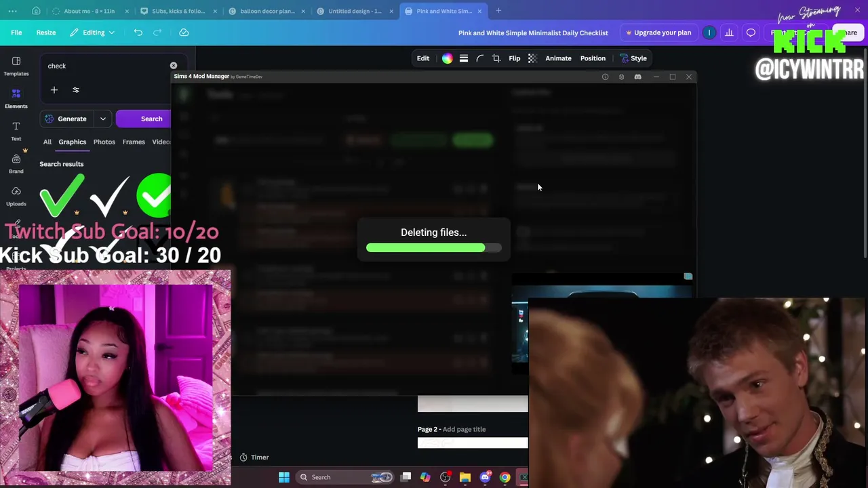Select the 'Pink and White Sim...' tab
868x488 pixels.
pos(443,11)
